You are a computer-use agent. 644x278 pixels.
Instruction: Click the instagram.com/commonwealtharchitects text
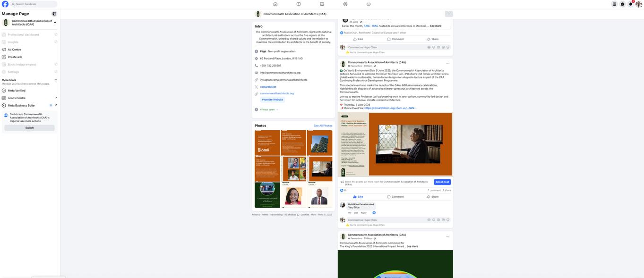283,80
